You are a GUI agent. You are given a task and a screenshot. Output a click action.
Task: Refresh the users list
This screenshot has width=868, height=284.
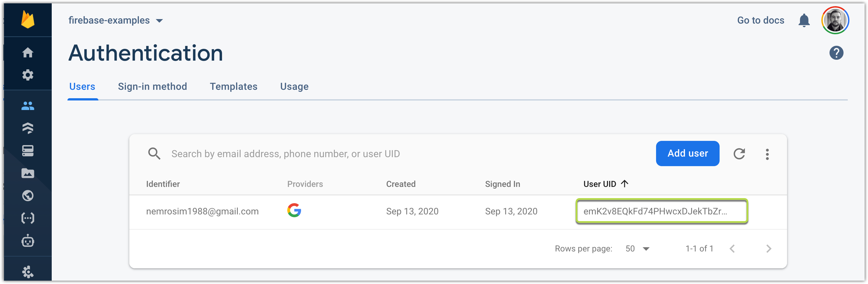point(739,154)
